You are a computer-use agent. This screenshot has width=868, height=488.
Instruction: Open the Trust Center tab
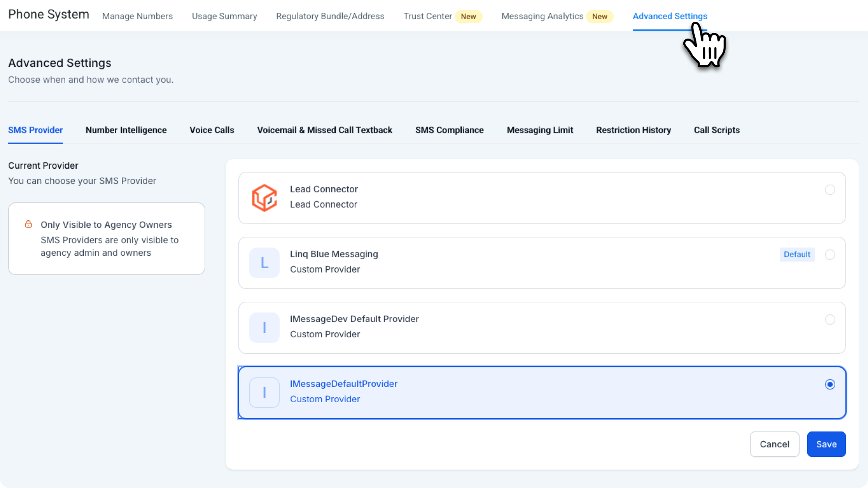pos(428,16)
